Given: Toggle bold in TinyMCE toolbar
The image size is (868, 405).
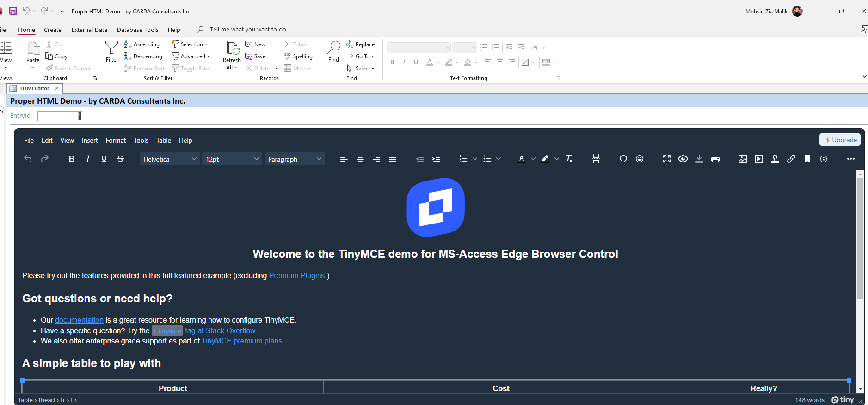Looking at the screenshot, I should [x=72, y=159].
